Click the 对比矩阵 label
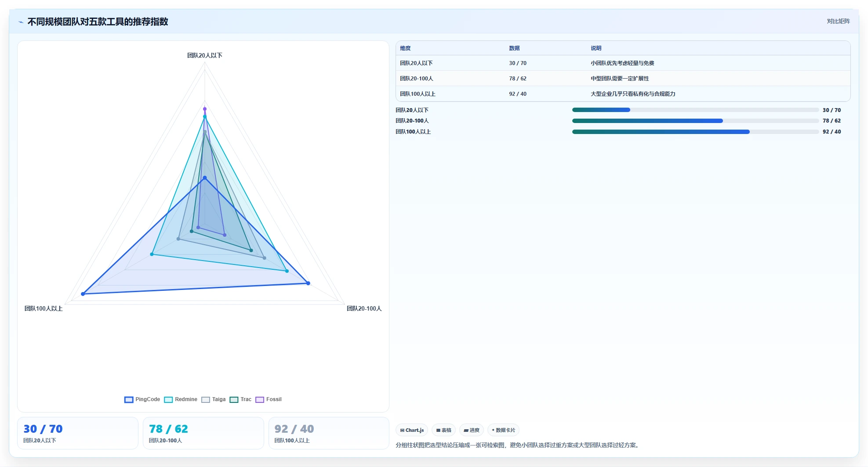This screenshot has height=467, width=868. point(838,21)
